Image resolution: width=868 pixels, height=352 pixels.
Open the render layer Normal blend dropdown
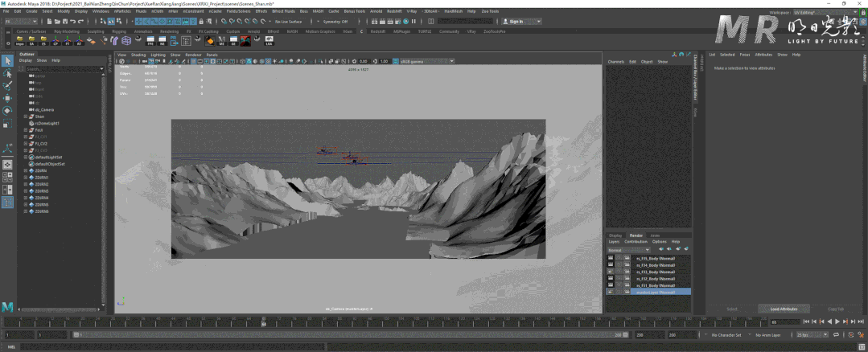[x=628, y=250]
